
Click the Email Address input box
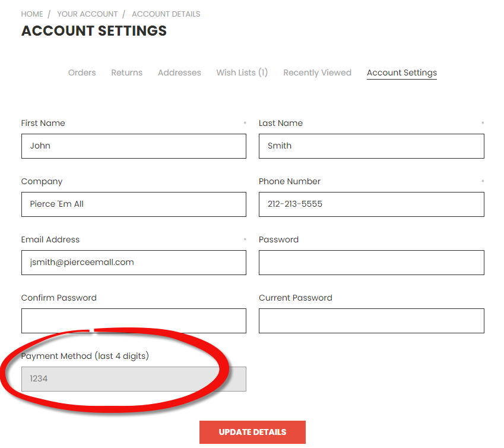pyautogui.click(x=134, y=263)
